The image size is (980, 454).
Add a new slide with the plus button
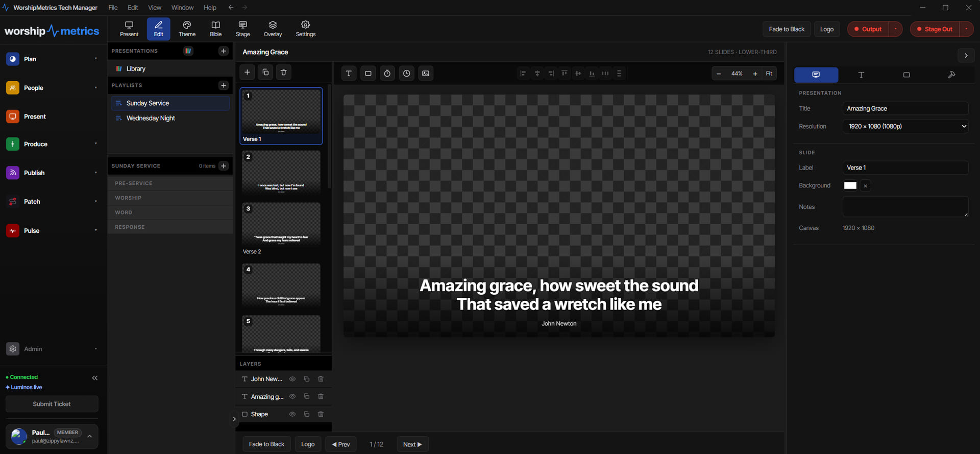tap(247, 73)
